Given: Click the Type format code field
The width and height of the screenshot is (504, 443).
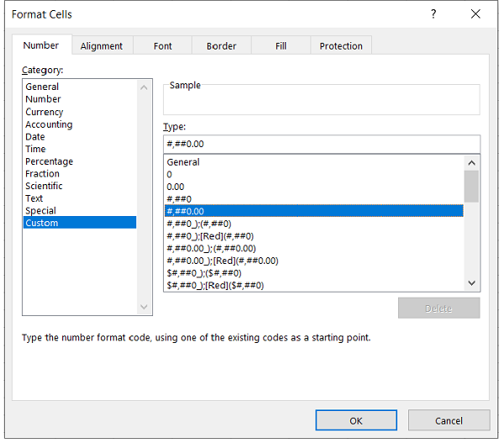Looking at the screenshot, I should [x=322, y=144].
